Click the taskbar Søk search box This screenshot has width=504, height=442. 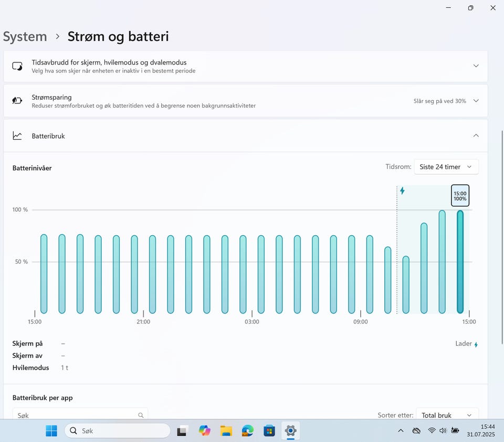click(x=118, y=431)
